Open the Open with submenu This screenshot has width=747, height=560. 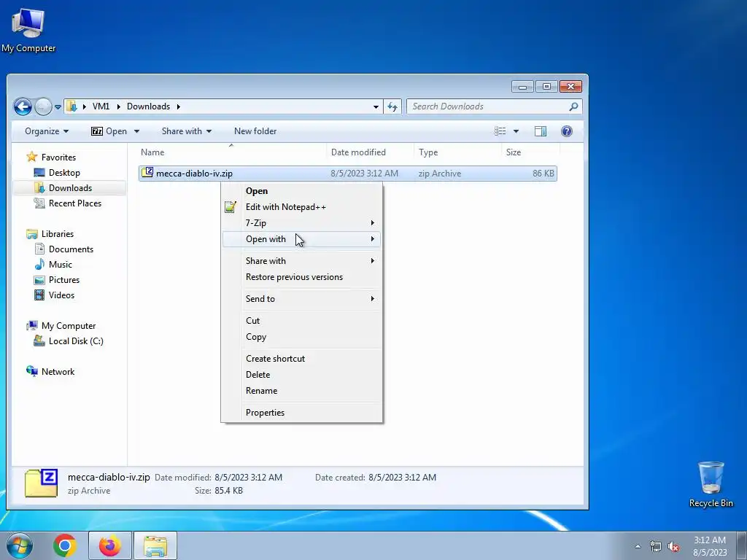click(301, 239)
